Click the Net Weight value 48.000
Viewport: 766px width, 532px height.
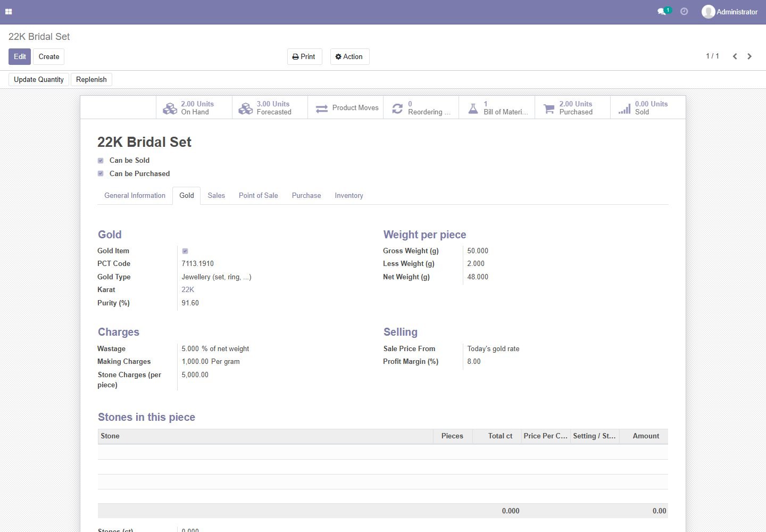coord(478,277)
